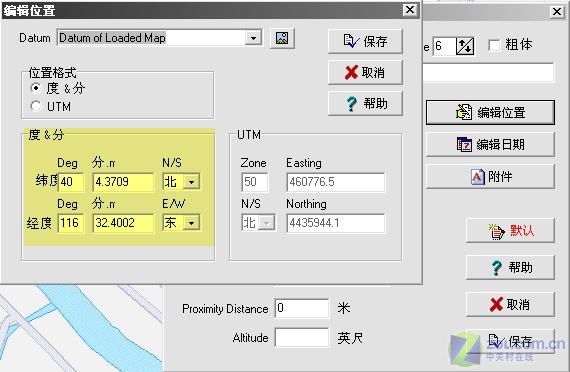Click 取消 in the background window
The height and width of the screenshot is (372, 570).
click(510, 304)
